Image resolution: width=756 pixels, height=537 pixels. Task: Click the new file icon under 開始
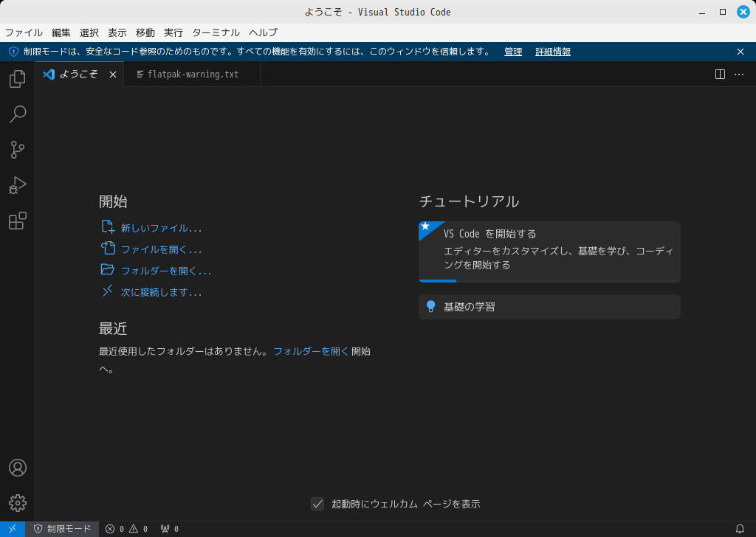click(108, 227)
